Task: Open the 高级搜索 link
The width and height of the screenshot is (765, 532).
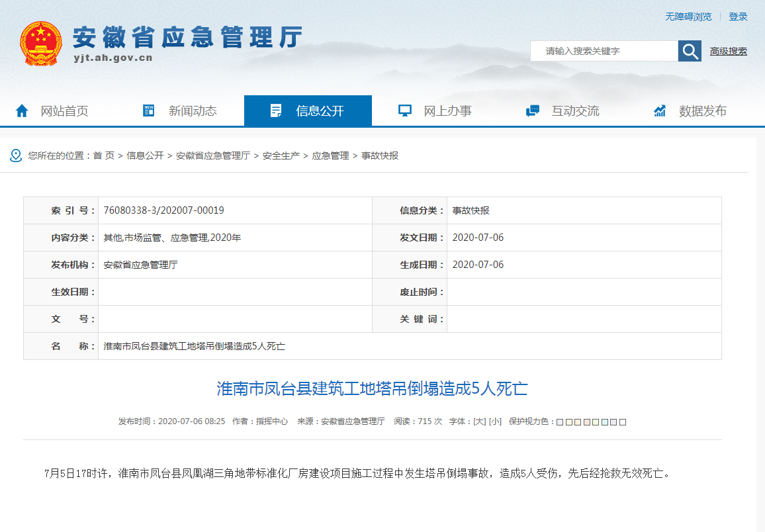Action: (x=728, y=51)
